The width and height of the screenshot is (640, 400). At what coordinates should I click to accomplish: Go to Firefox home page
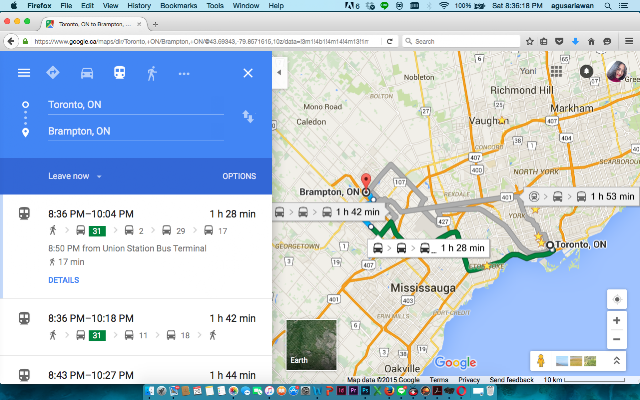(591, 41)
